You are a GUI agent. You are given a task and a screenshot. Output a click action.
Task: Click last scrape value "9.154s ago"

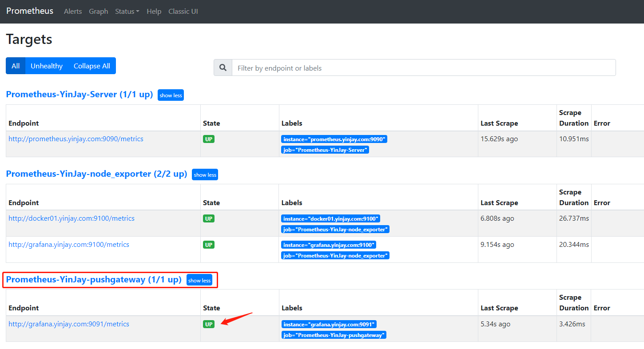[497, 244]
